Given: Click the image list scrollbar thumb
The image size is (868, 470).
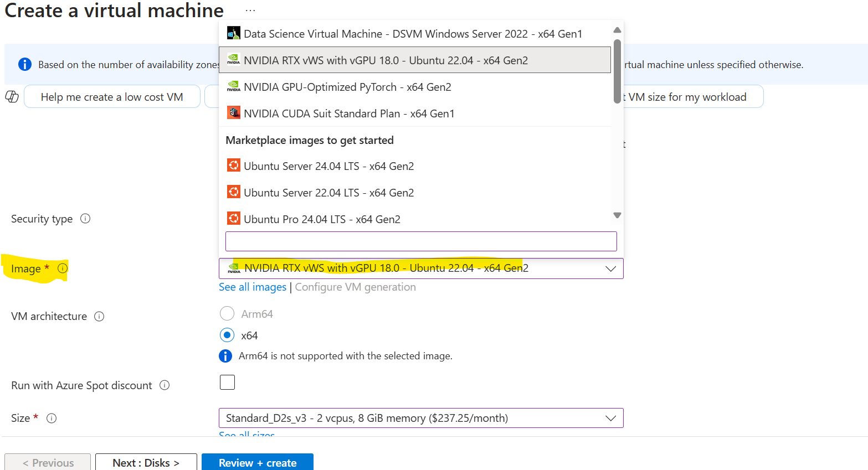Looking at the screenshot, I should (x=617, y=71).
